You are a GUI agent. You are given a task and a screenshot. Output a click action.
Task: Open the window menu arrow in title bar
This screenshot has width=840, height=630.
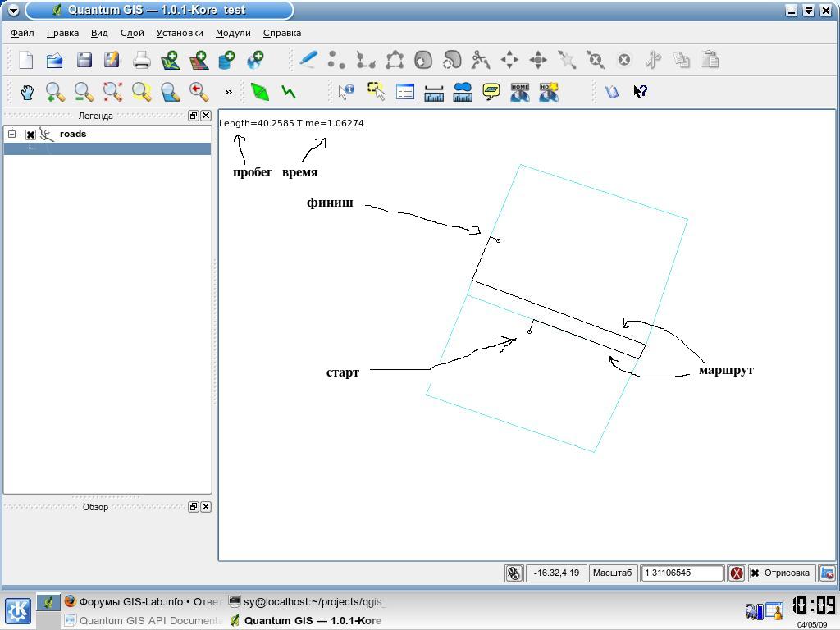point(13,11)
